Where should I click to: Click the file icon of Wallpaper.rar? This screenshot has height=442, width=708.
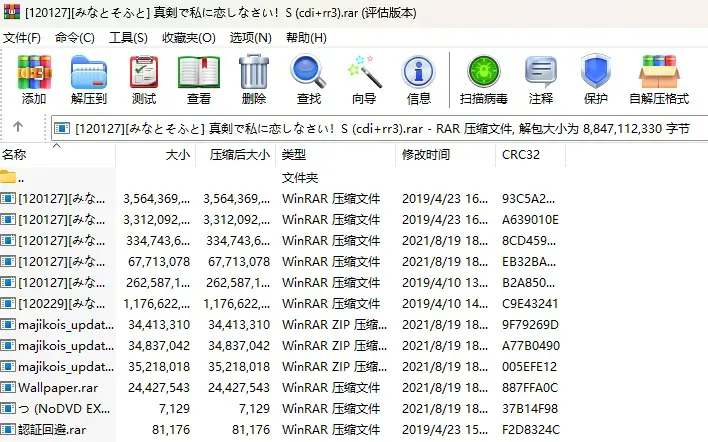point(8,387)
